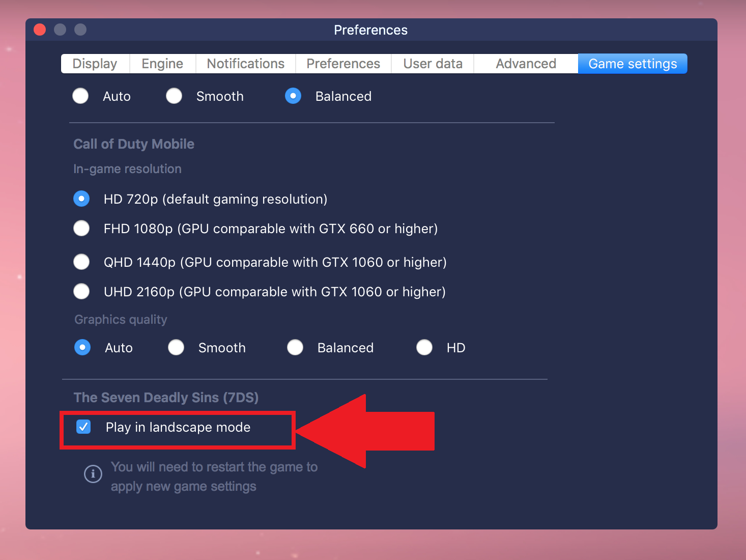
Task: Click the Preferences window title
Action: point(370,30)
